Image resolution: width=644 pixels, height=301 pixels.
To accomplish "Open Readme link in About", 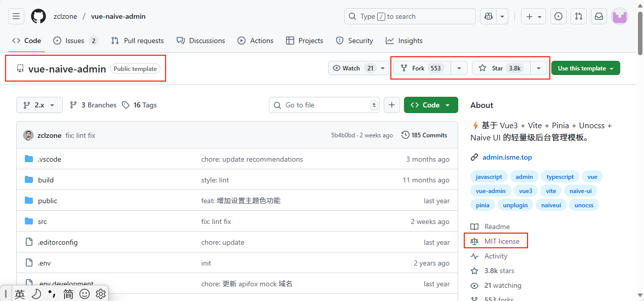I will point(497,227).
